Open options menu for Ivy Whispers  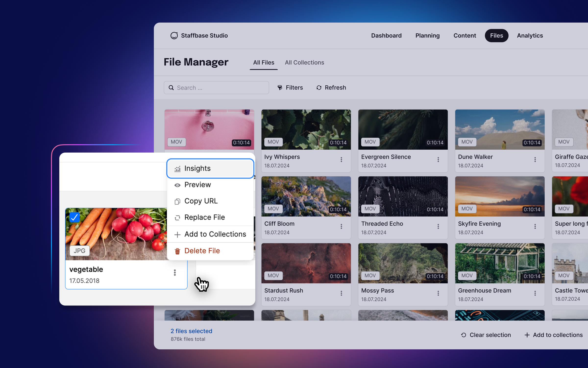point(341,160)
